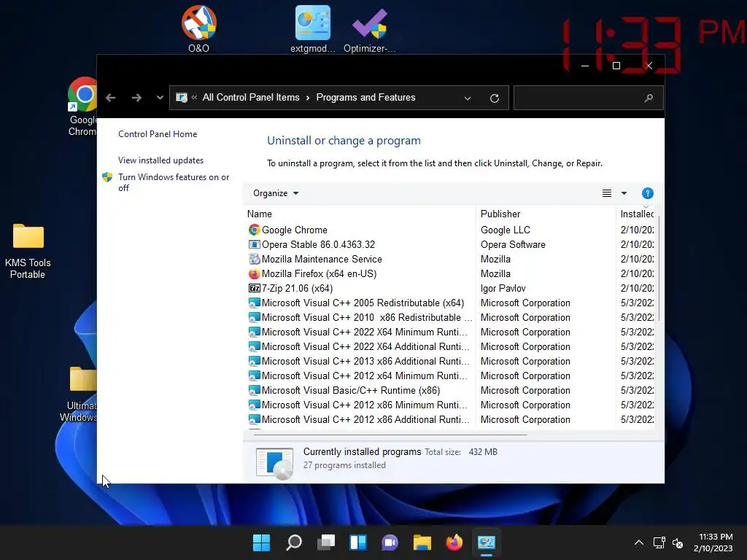The width and height of the screenshot is (747, 560).
Task: Open Control Panel Home
Action: click(x=158, y=134)
